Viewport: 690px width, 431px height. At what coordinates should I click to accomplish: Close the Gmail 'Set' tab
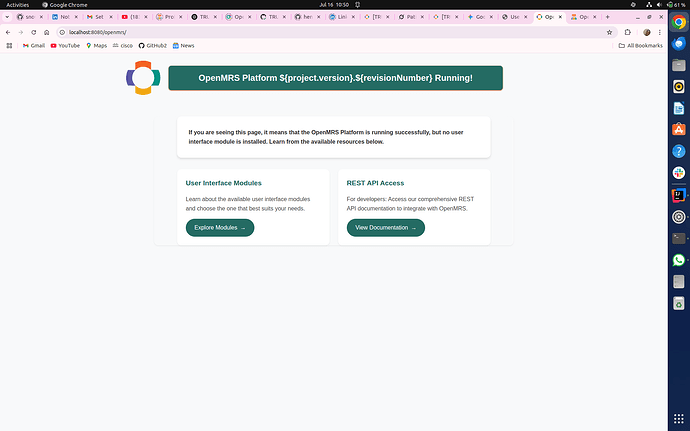[111, 17]
